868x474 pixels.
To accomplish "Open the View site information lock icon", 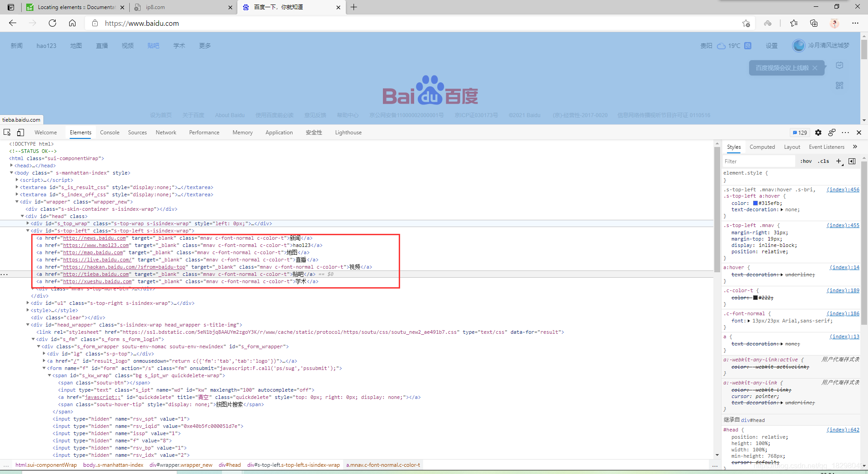I will pos(95,23).
